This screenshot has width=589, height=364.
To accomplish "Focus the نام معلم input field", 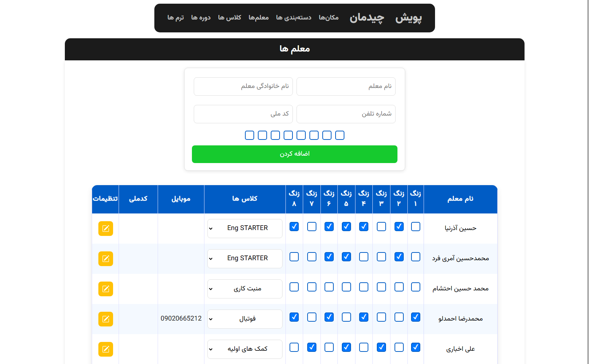I will (x=346, y=86).
